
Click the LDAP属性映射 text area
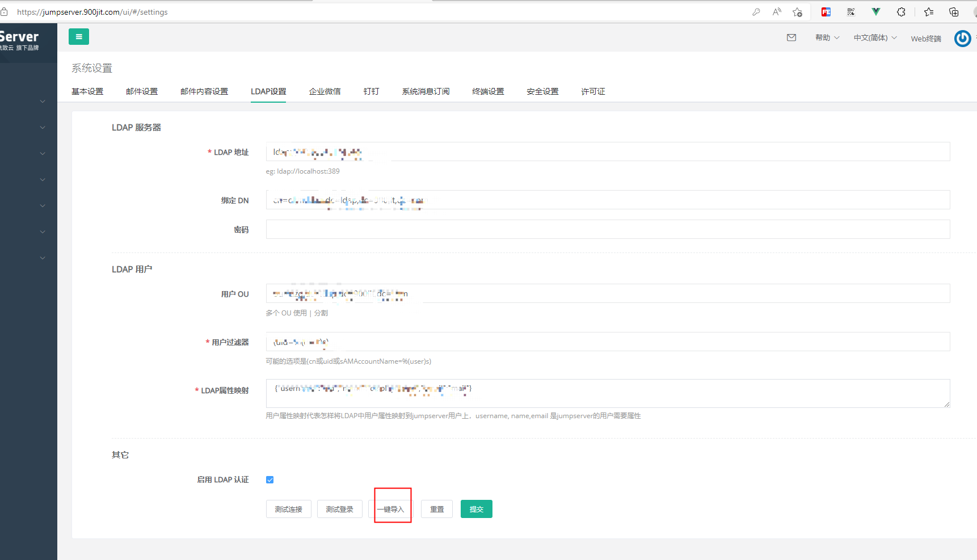coord(608,393)
